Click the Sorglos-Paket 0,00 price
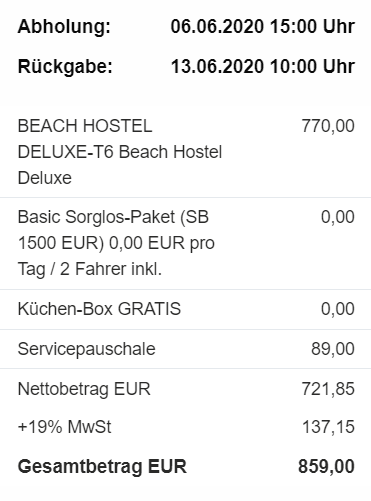 338,217
